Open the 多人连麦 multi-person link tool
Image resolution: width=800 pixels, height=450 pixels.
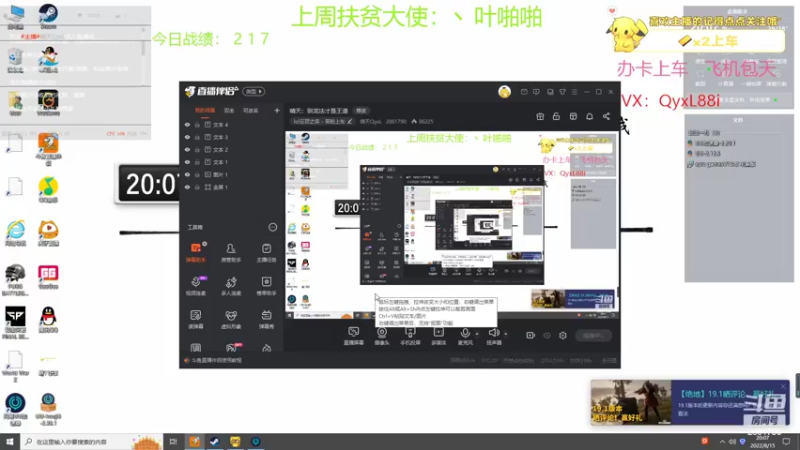[x=231, y=286]
